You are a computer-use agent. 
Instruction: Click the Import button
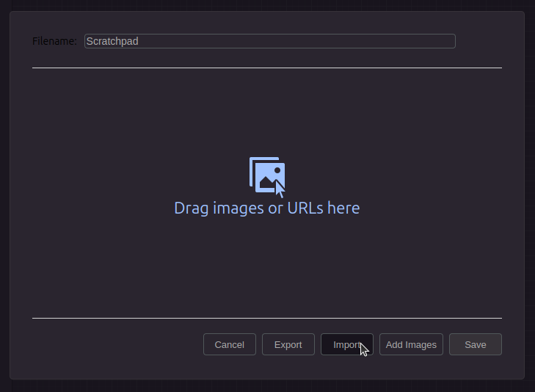click(x=346, y=344)
